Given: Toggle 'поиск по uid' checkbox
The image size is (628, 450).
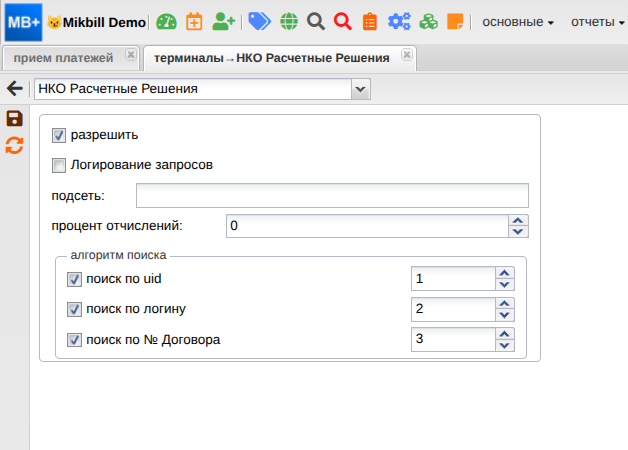Looking at the screenshot, I should click(x=74, y=279).
